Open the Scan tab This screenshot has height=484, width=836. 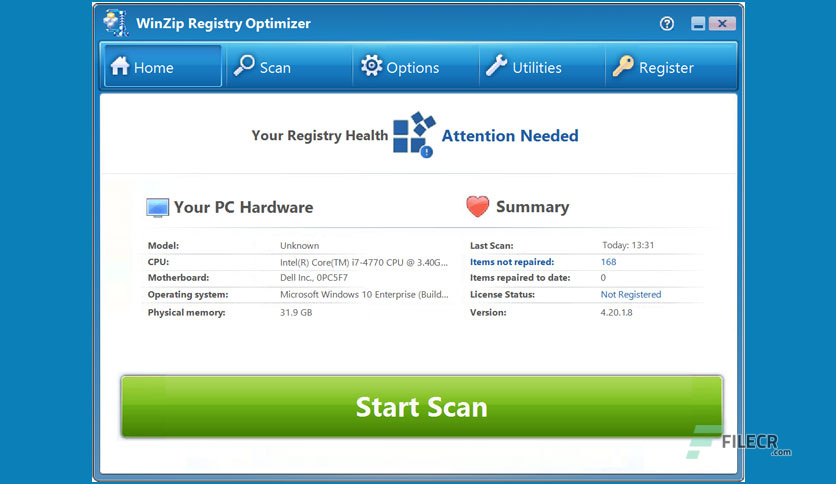(x=288, y=66)
